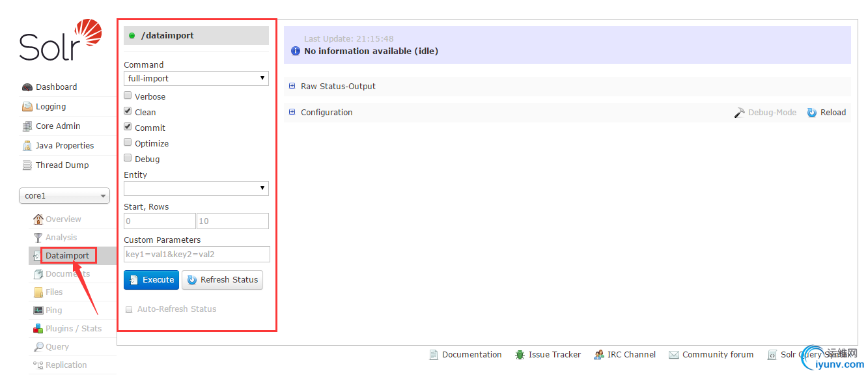This screenshot has width=868, height=375.
Task: Open the core1 core selector
Action: click(64, 195)
